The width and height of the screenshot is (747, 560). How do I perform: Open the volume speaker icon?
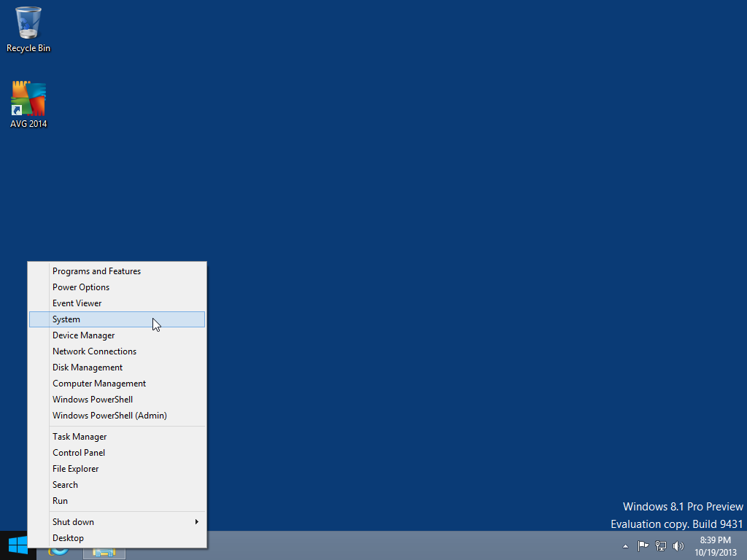[678, 545]
